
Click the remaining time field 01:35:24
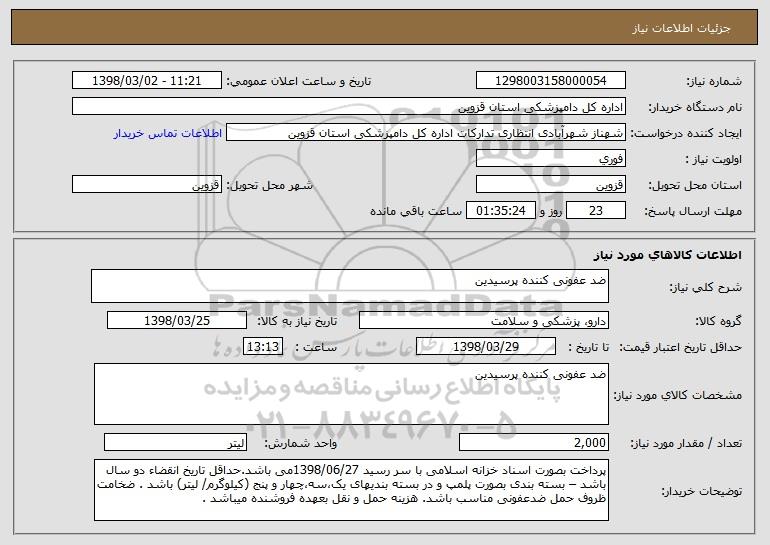(x=500, y=211)
